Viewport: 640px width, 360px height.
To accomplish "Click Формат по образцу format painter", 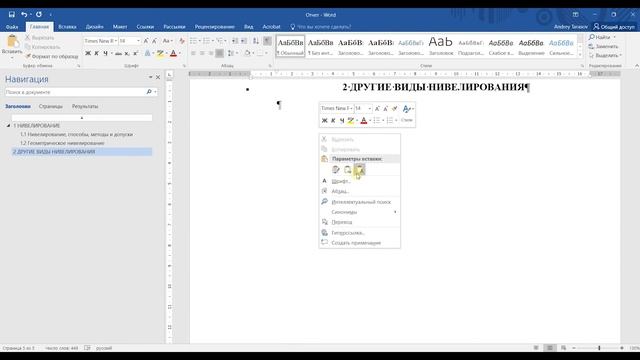I will coord(51,56).
